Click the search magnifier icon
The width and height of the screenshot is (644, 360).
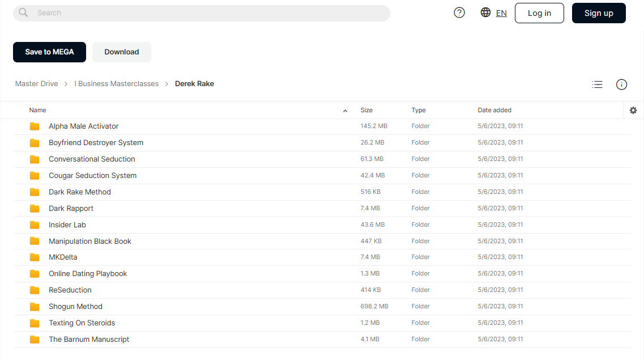23,12
